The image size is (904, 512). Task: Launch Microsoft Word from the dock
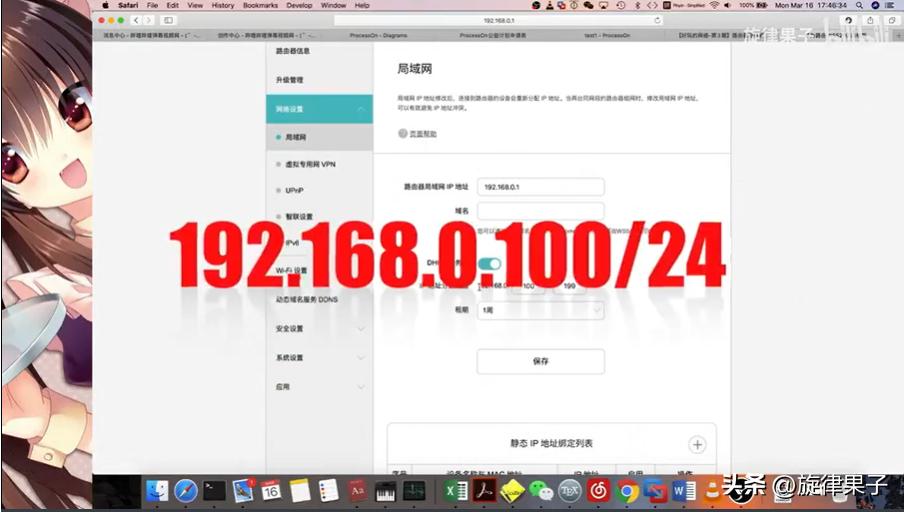[x=684, y=491]
